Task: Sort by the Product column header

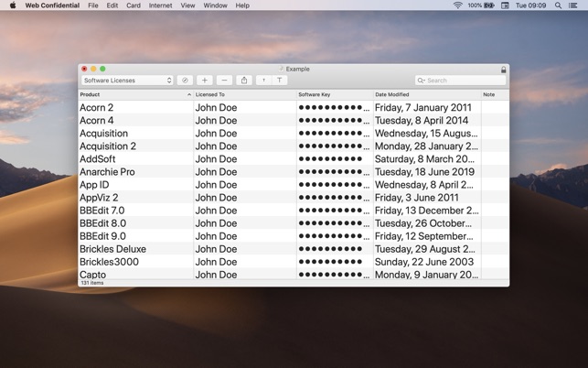Action: click(135, 94)
